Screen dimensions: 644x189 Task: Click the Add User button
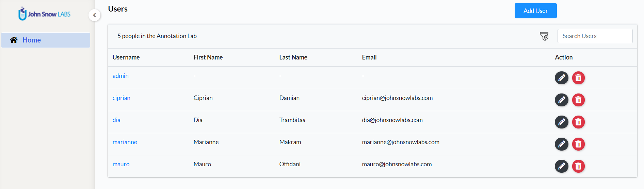click(535, 11)
